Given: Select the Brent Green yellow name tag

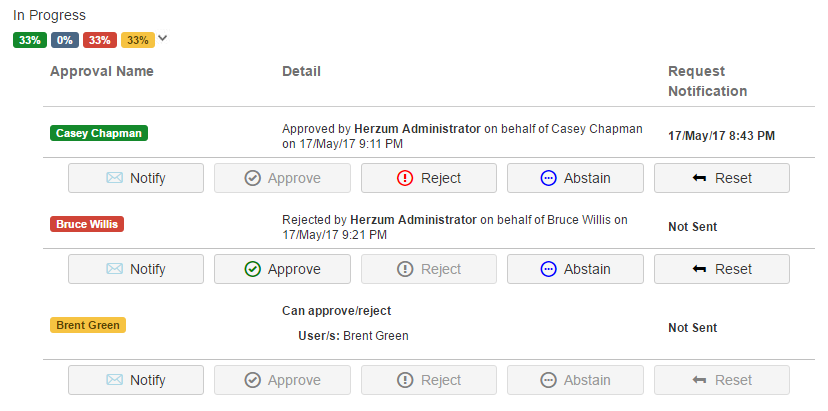Looking at the screenshot, I should [x=87, y=325].
